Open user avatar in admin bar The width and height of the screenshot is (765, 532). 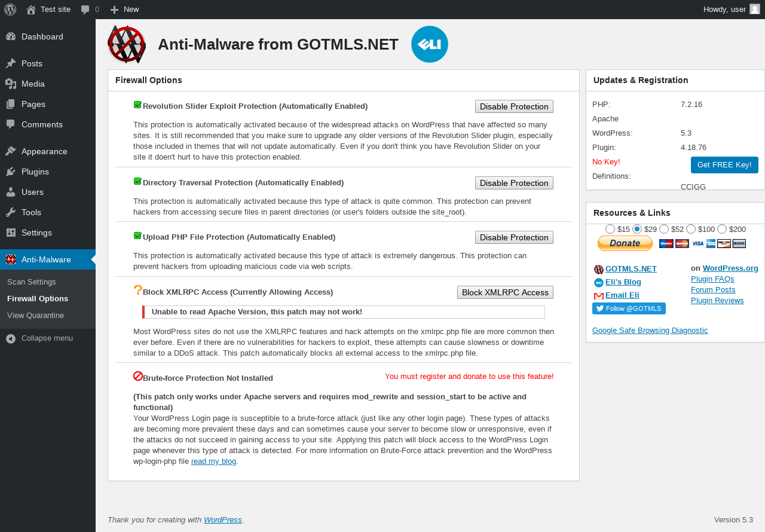755,9
